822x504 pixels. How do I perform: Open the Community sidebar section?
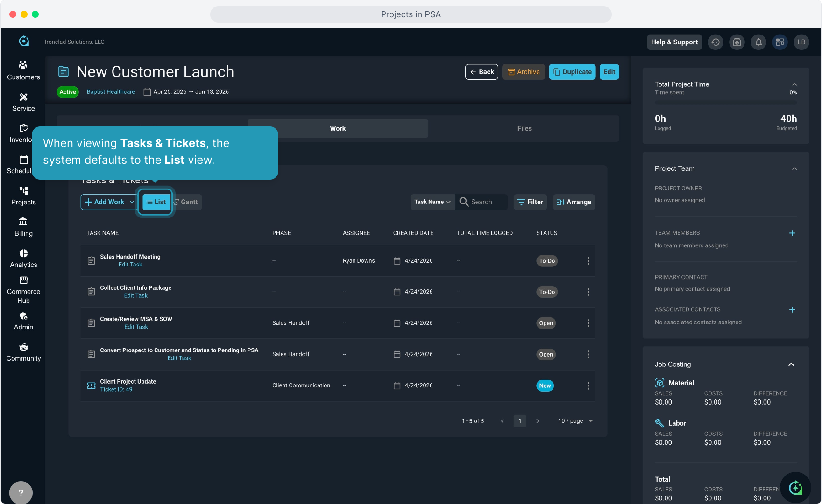click(x=23, y=352)
